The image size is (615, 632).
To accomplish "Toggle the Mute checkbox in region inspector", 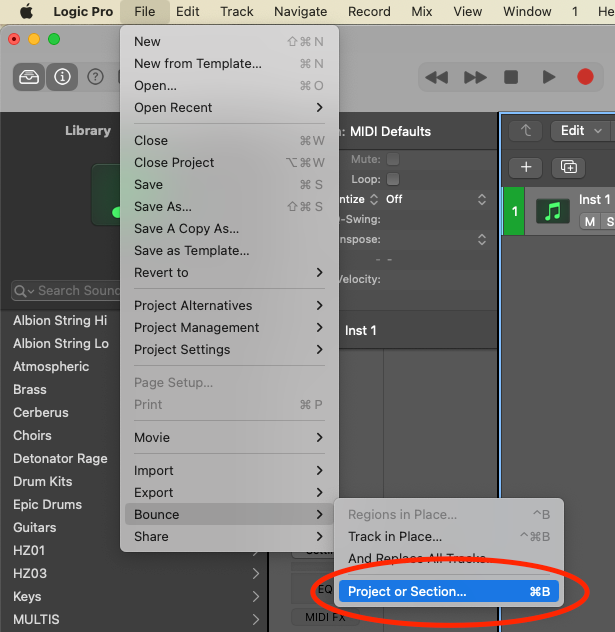I will click(x=393, y=159).
